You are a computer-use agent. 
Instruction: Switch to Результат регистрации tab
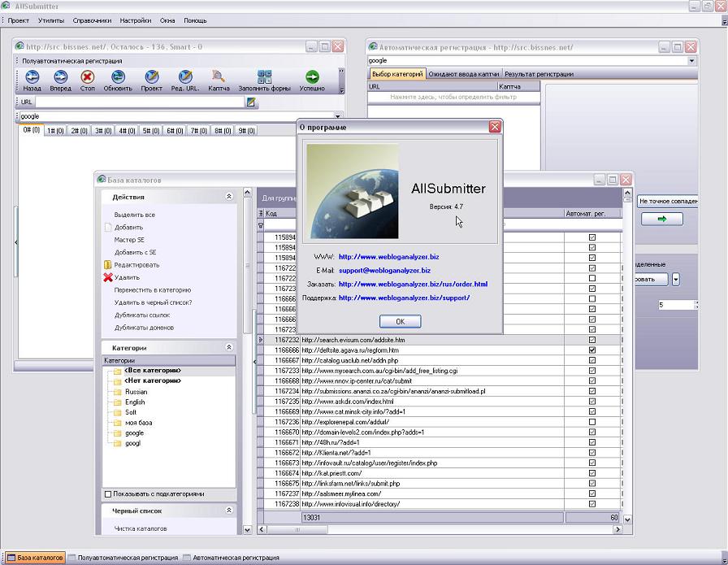[539, 74]
